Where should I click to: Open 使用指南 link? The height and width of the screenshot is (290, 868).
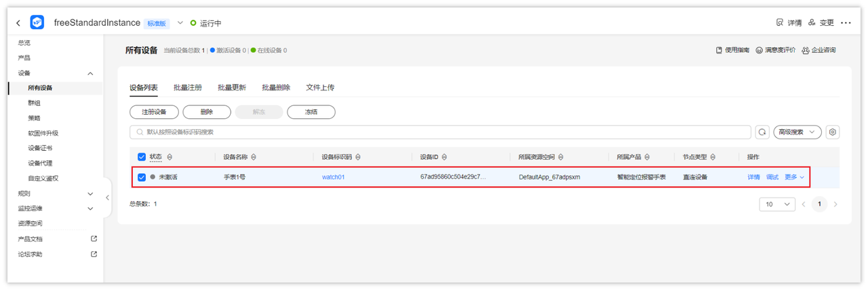click(732, 50)
